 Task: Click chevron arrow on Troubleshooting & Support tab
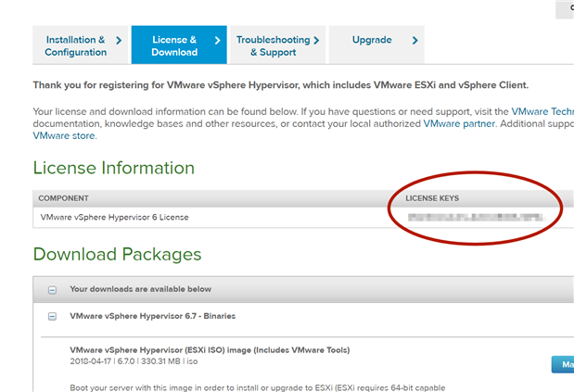point(316,40)
